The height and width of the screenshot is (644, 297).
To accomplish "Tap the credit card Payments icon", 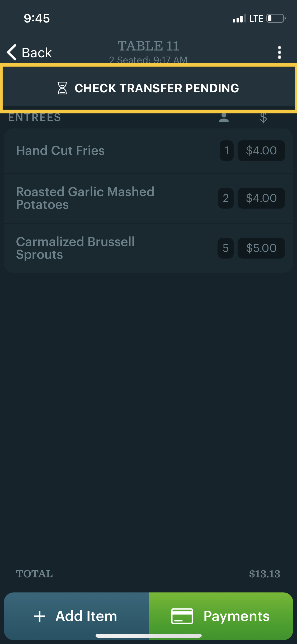I will click(182, 616).
